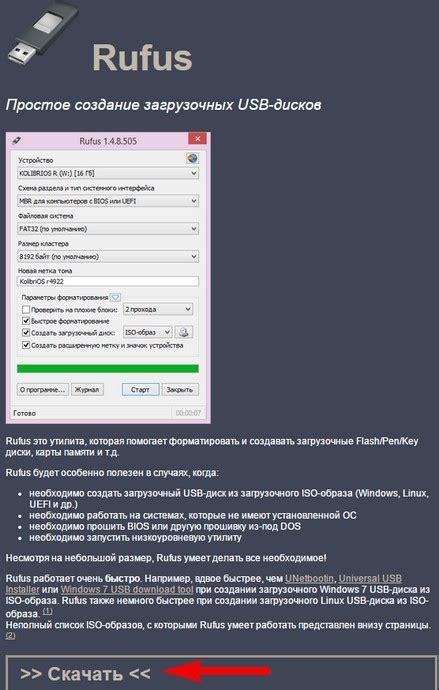Click the Размер кластера label
This screenshot has width=439, height=690.
(x=44, y=243)
